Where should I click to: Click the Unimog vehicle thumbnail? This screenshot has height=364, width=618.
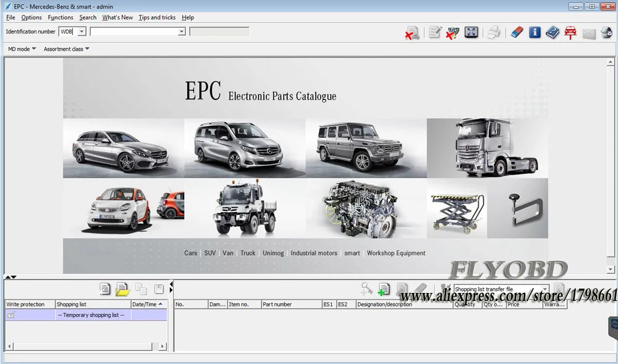(x=245, y=208)
